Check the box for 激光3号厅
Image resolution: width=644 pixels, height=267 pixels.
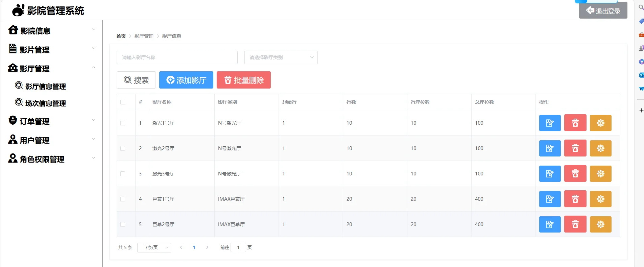click(x=123, y=174)
